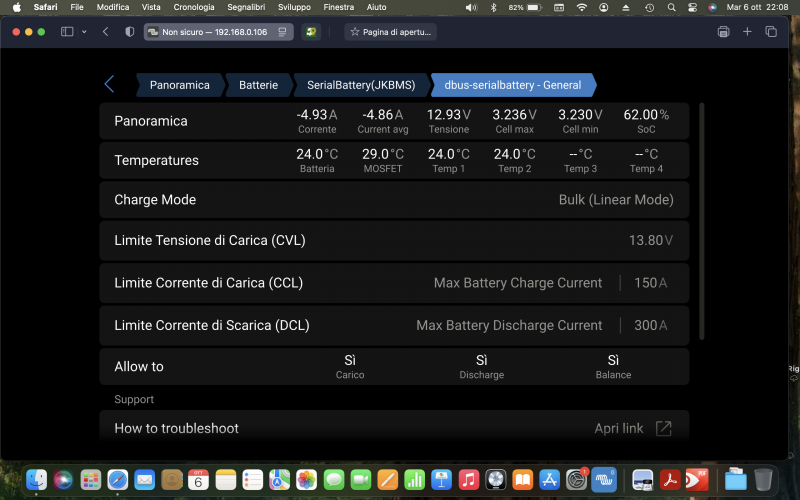Open Mail from the Dock
The image size is (800, 500).
pos(144,480)
